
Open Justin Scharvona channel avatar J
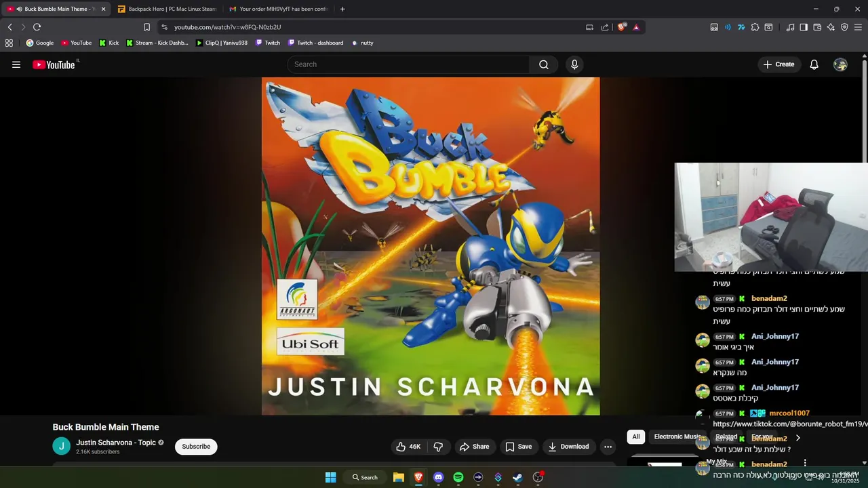point(61,446)
